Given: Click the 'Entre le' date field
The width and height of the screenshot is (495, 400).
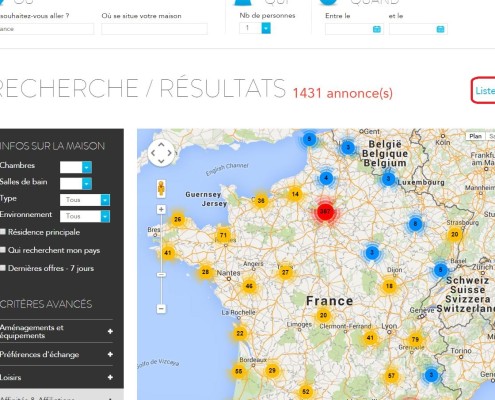Looking at the screenshot, I should click(354, 29).
